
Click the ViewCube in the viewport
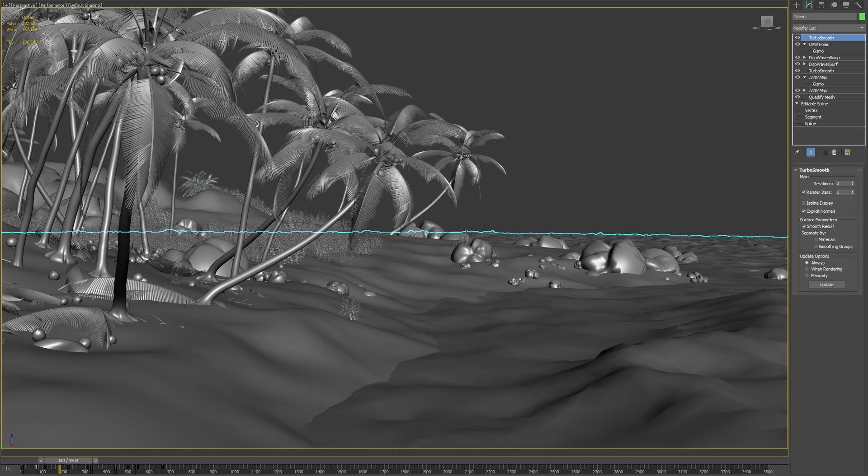[767, 22]
